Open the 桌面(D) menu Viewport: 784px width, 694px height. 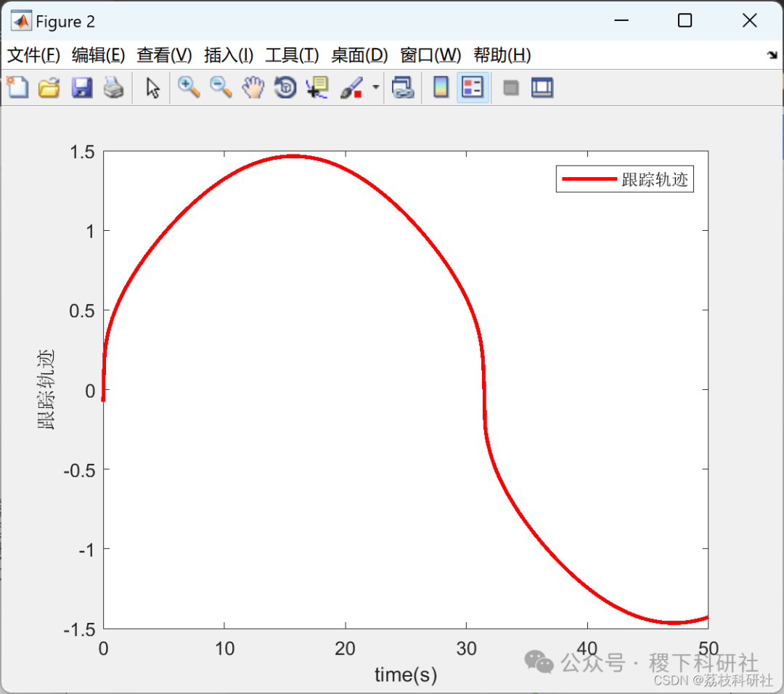pyautogui.click(x=359, y=55)
